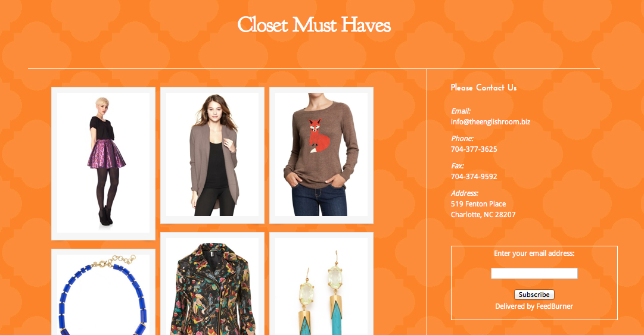Click the fax number 704-374-9592
Viewport: 644px width, 335px height.
click(x=474, y=177)
